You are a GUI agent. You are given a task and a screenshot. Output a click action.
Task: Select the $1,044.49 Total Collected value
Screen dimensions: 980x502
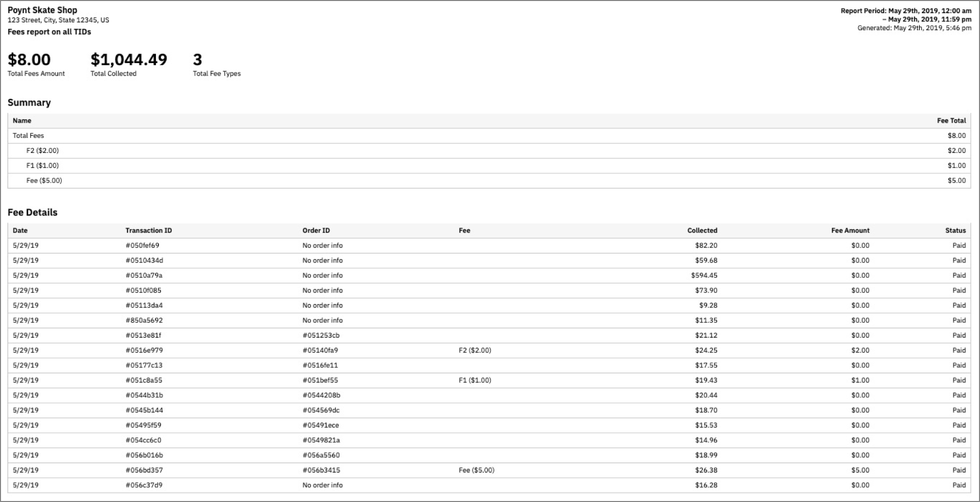pos(129,60)
